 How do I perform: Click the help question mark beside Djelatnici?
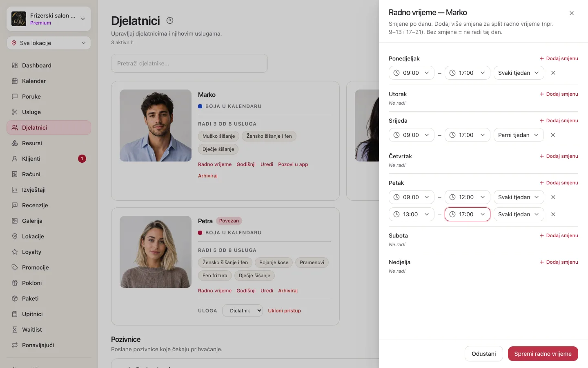tap(170, 20)
